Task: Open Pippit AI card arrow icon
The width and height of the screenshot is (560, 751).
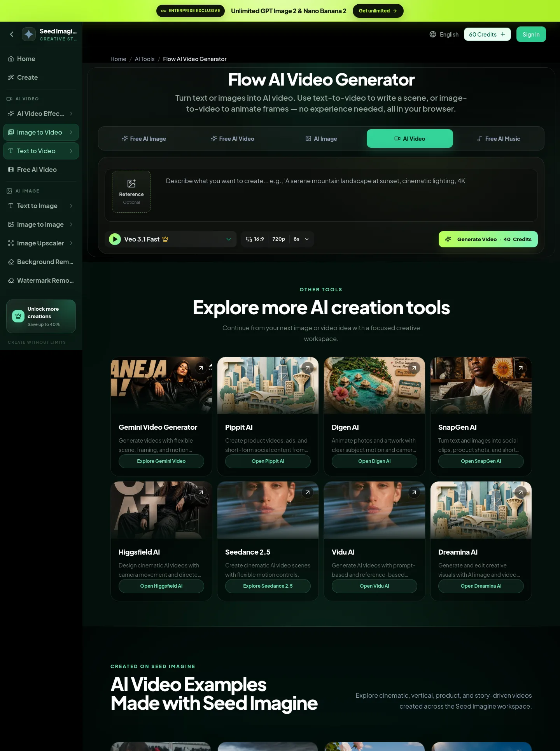Action: 308,368
